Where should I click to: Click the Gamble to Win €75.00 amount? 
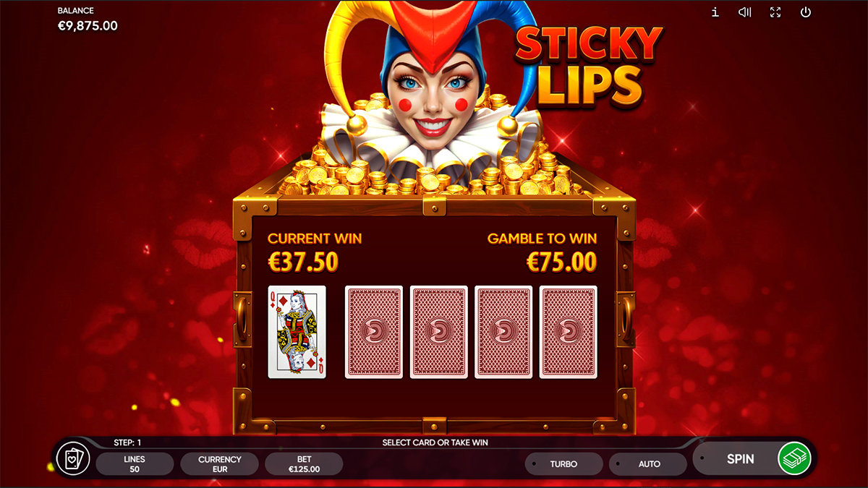pos(562,262)
